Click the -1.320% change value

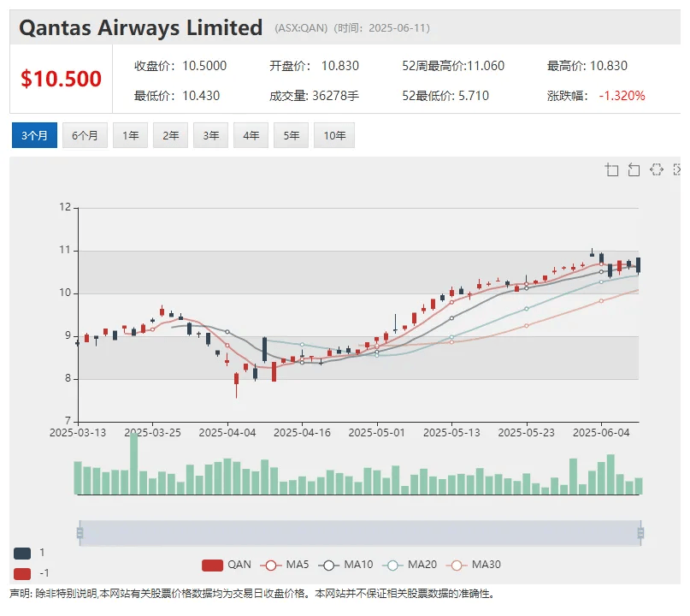(x=622, y=96)
